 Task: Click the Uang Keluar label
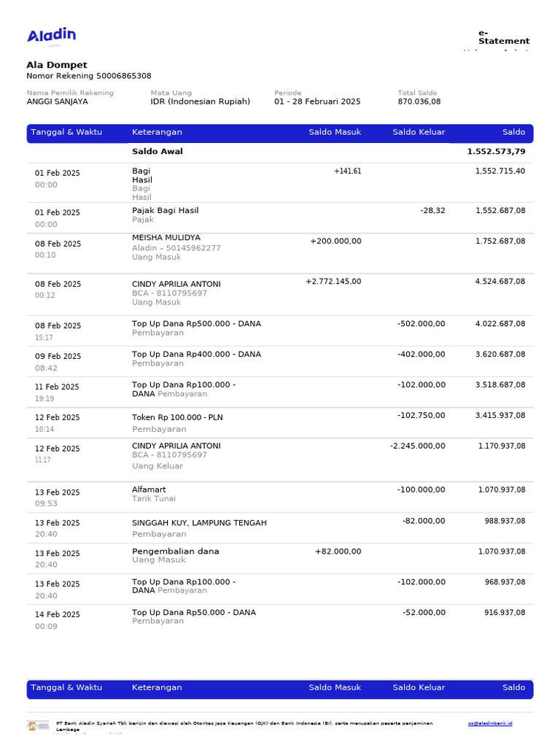pyautogui.click(x=157, y=466)
